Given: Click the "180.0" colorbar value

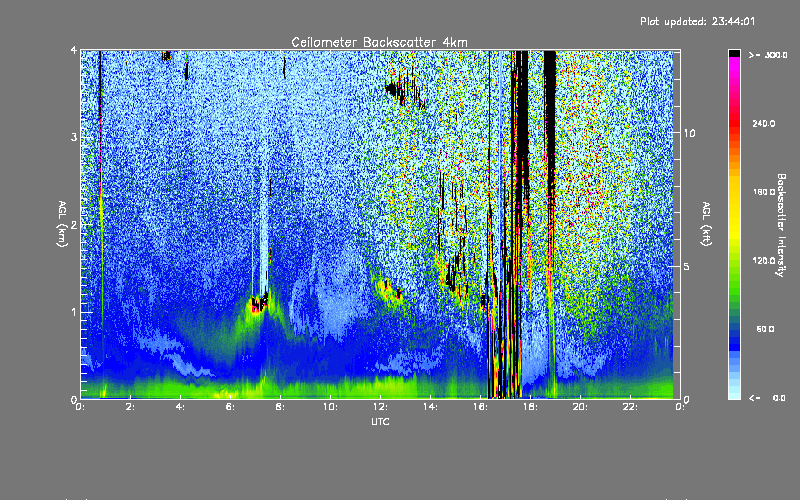Looking at the screenshot, I should tap(764, 192).
